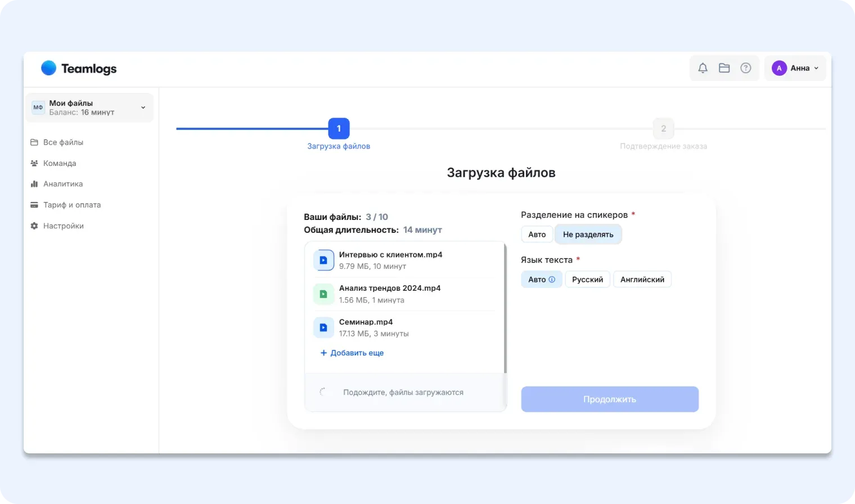The width and height of the screenshot is (855, 504).
Task: Click the file list scrollbar
Action: click(x=505, y=308)
